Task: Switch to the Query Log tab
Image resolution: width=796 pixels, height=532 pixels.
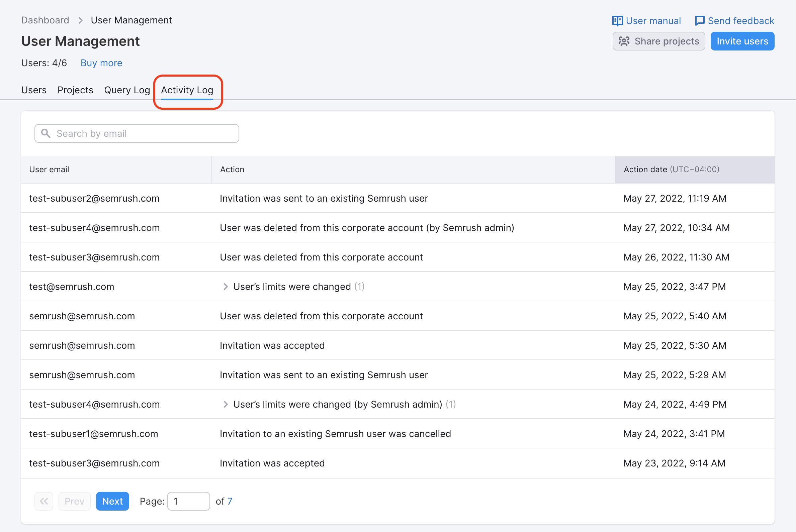Action: 126,90
